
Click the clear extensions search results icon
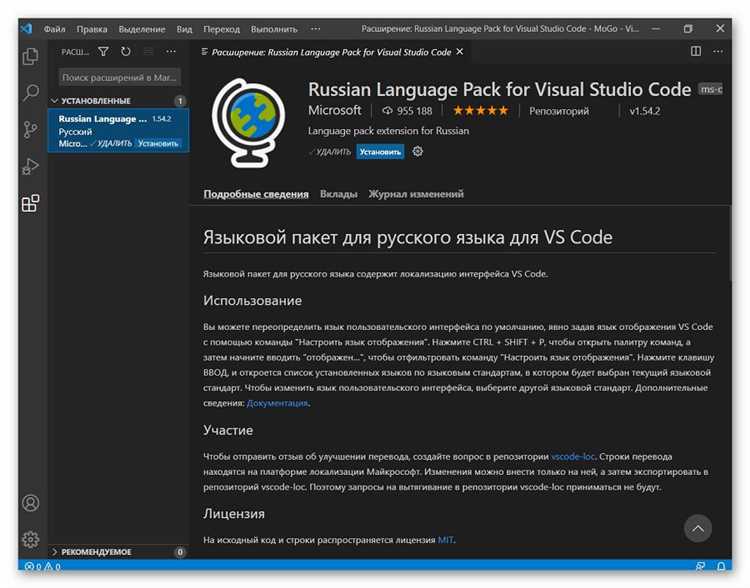(148, 51)
